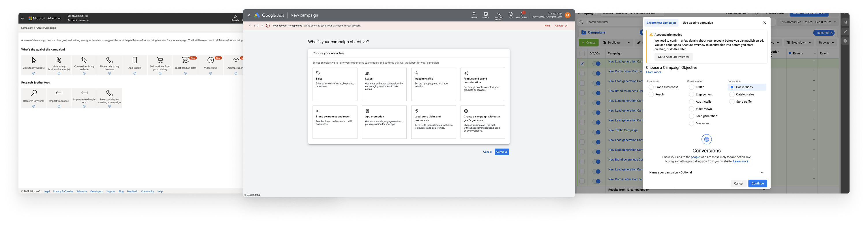The image size is (868, 225).
Task: Open Google Ads Reports icon
Action: [x=486, y=15]
